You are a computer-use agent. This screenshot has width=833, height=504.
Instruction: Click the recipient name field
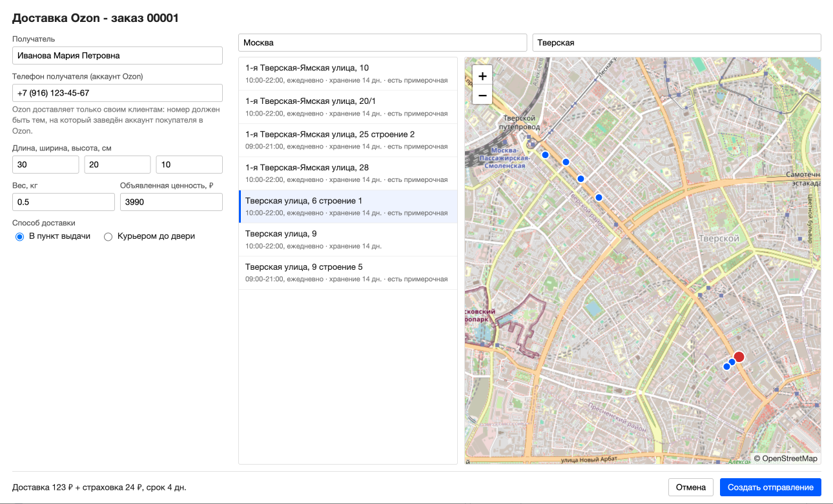[118, 55]
